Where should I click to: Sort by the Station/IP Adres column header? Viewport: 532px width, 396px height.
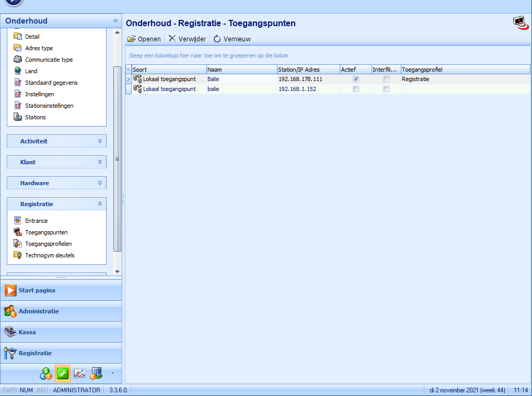point(308,70)
